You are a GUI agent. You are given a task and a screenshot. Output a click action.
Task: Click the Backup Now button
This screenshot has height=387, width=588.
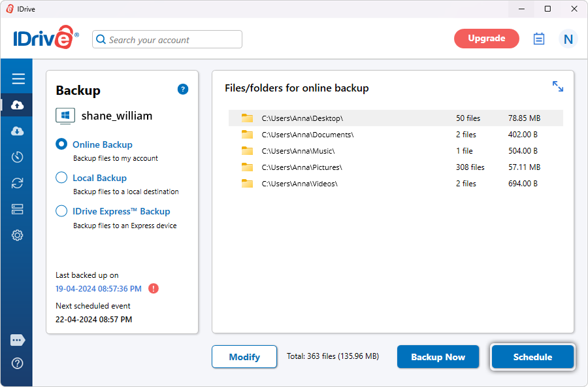438,357
